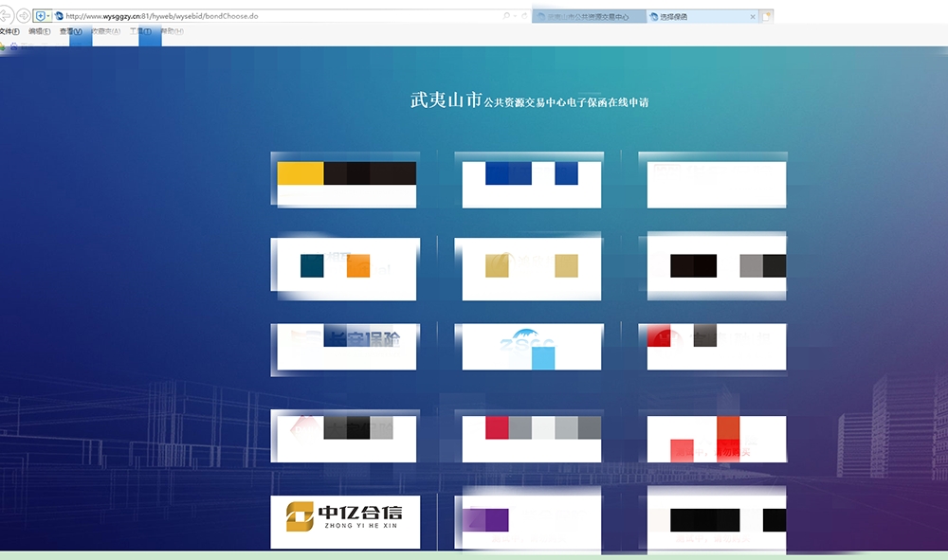
Task: Select the card with orange and teal logo
Action: click(344, 268)
